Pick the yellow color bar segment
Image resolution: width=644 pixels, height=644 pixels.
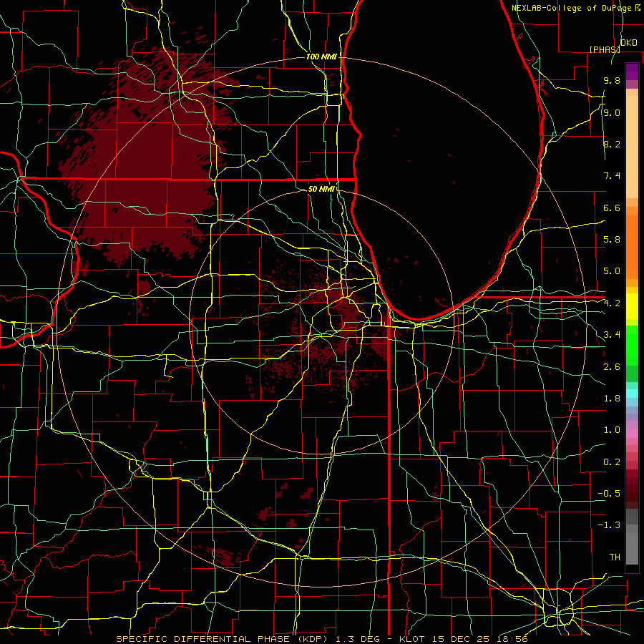point(632,306)
